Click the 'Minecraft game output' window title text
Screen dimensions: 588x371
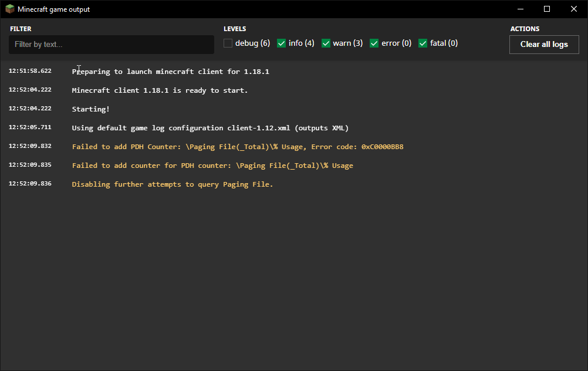[x=54, y=9]
